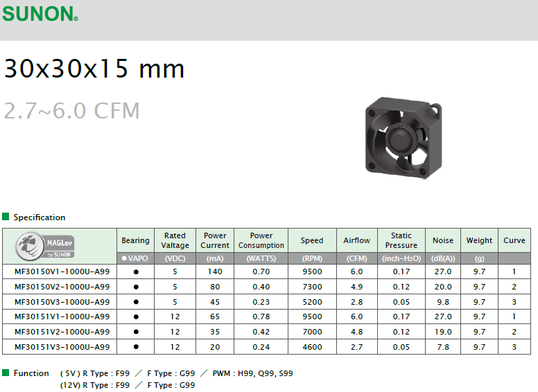Click the bearing dot for MF30150V1-1000U-A99
The width and height of the screenshot is (538, 392).
(x=136, y=272)
